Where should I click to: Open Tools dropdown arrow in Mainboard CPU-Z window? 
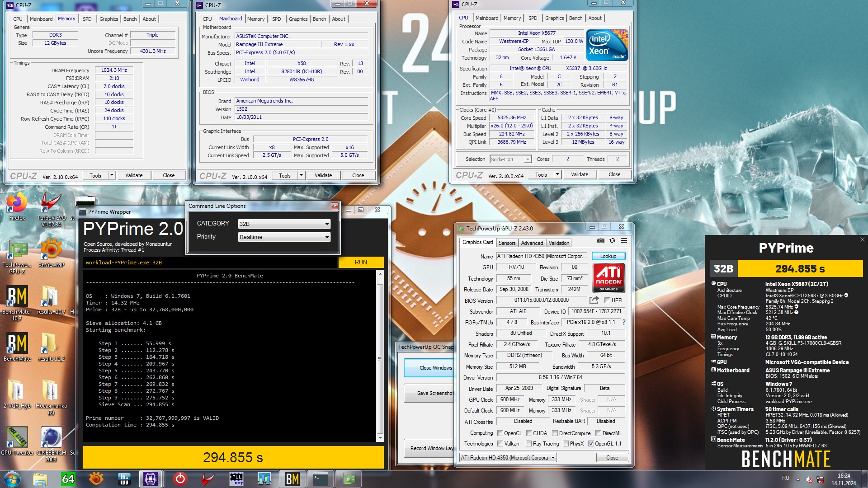click(301, 175)
